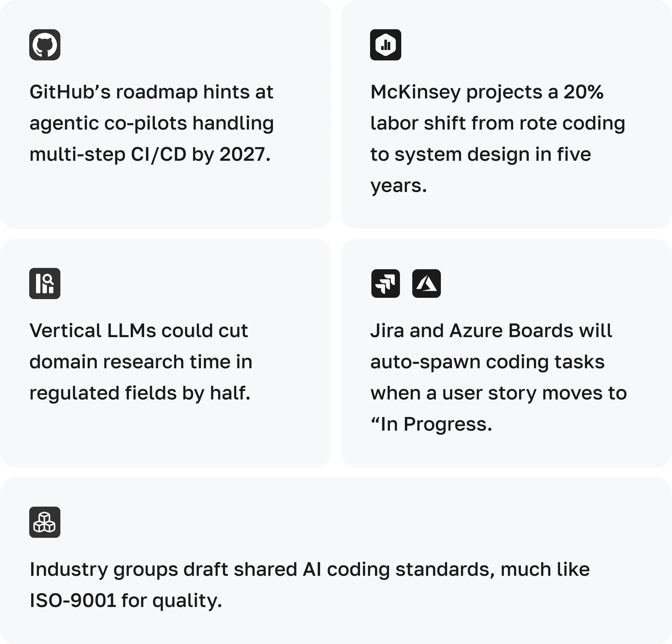
Task: Click the "2027" year in GitHub card
Action: [242, 154]
